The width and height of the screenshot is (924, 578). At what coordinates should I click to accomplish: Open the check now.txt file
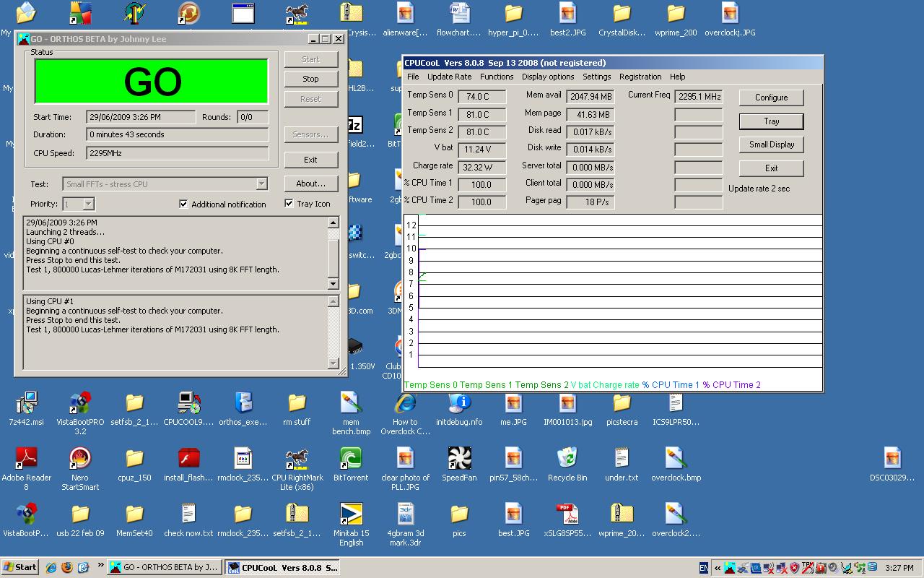click(189, 514)
